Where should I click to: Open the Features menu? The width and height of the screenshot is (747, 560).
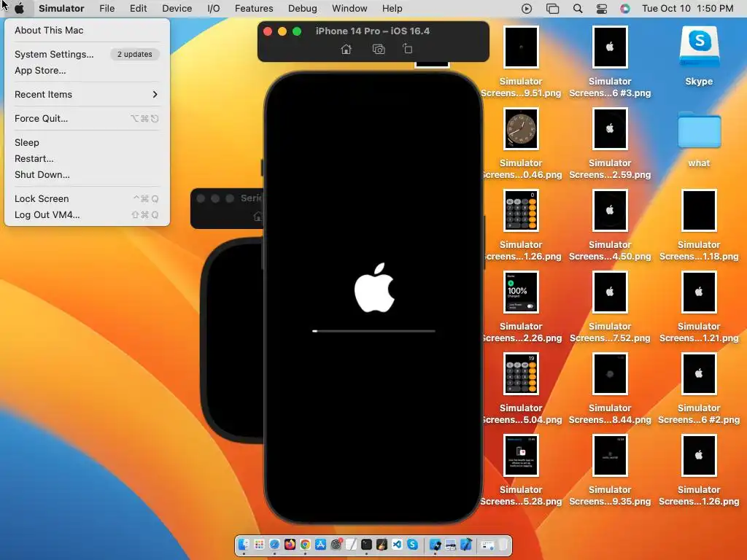(x=254, y=9)
